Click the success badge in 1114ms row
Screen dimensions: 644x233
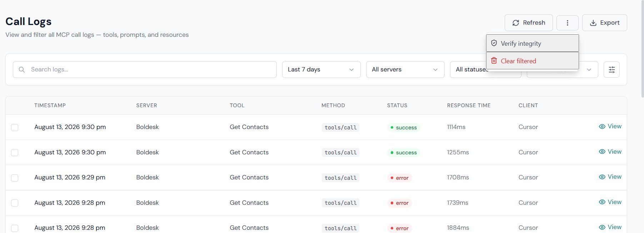point(403,128)
